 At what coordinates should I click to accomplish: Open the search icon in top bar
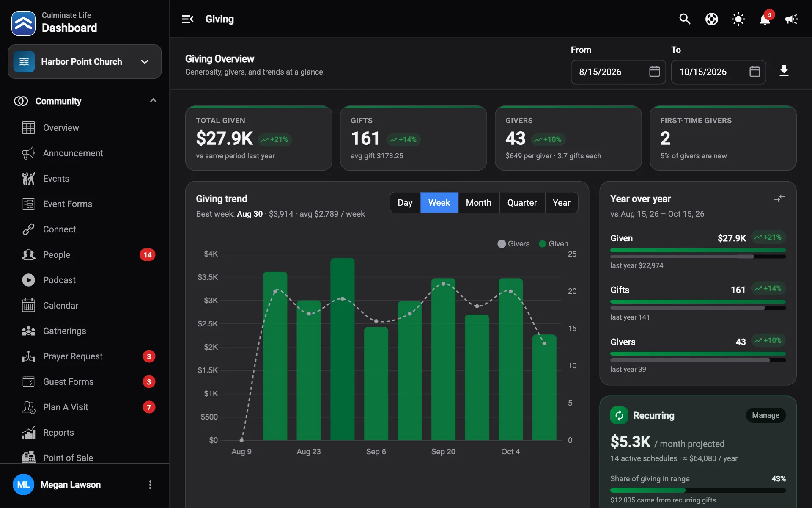pyautogui.click(x=685, y=19)
